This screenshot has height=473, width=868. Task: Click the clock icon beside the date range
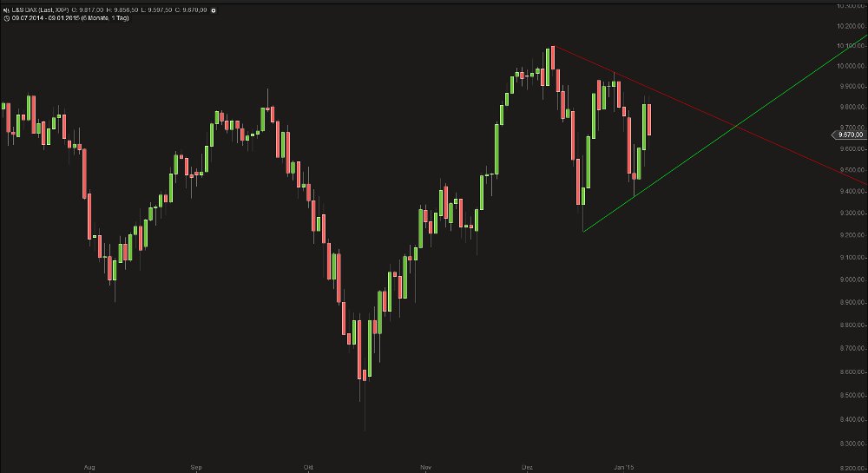pyautogui.click(x=5, y=17)
